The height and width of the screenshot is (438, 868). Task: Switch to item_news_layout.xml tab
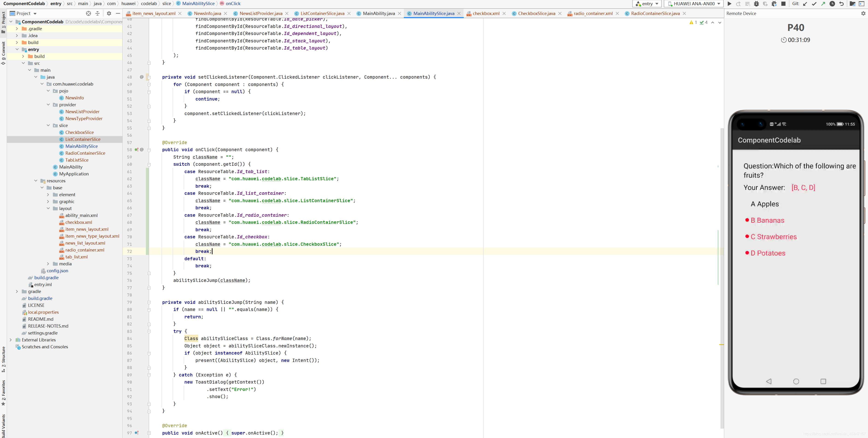coord(154,13)
